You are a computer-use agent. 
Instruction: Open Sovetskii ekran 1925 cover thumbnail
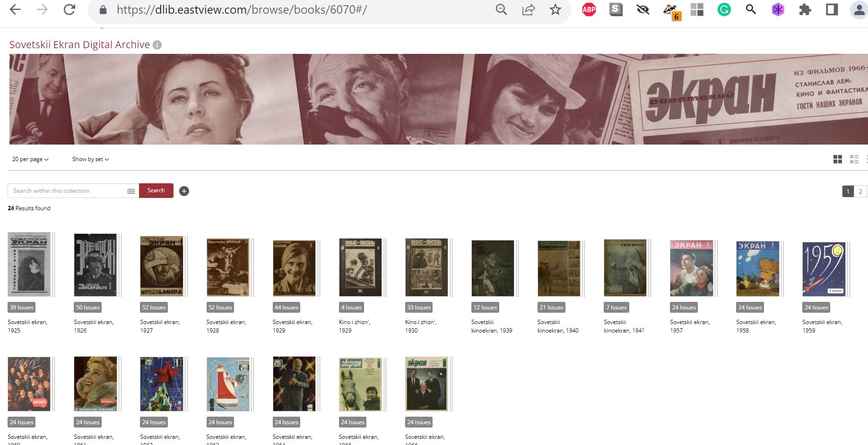29,265
